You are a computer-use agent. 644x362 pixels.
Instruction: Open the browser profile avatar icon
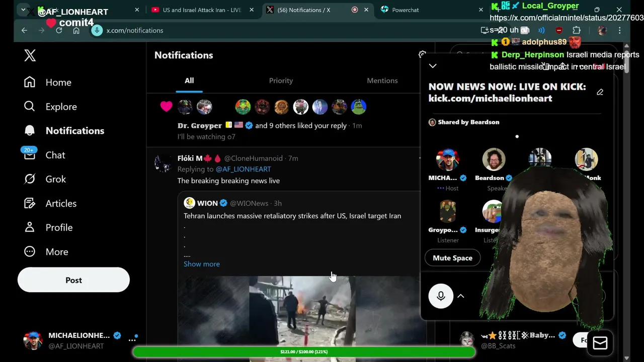coord(602,30)
